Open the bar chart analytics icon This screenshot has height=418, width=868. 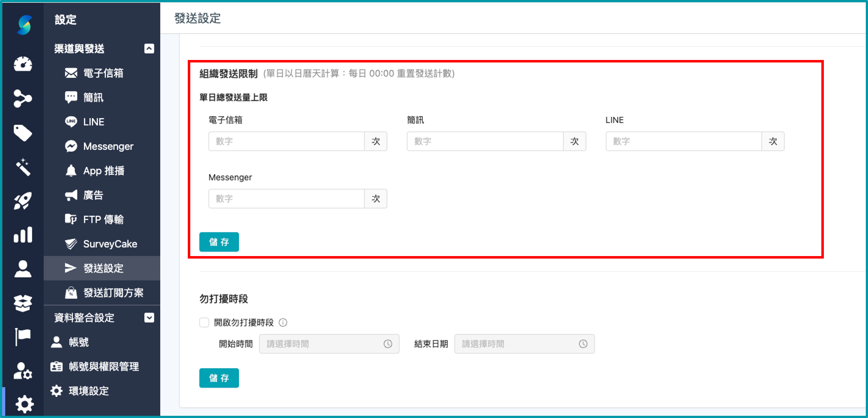pyautogui.click(x=22, y=235)
